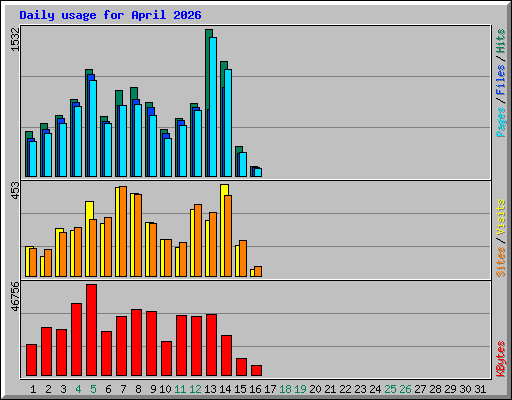512x400 pixels.
Task: Click the orange sites bar for day 7
Action: 123,232
